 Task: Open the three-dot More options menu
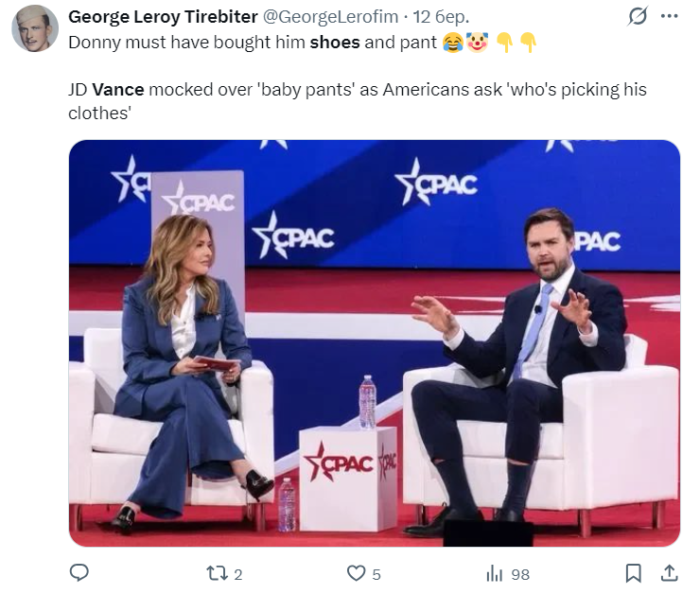(x=669, y=17)
